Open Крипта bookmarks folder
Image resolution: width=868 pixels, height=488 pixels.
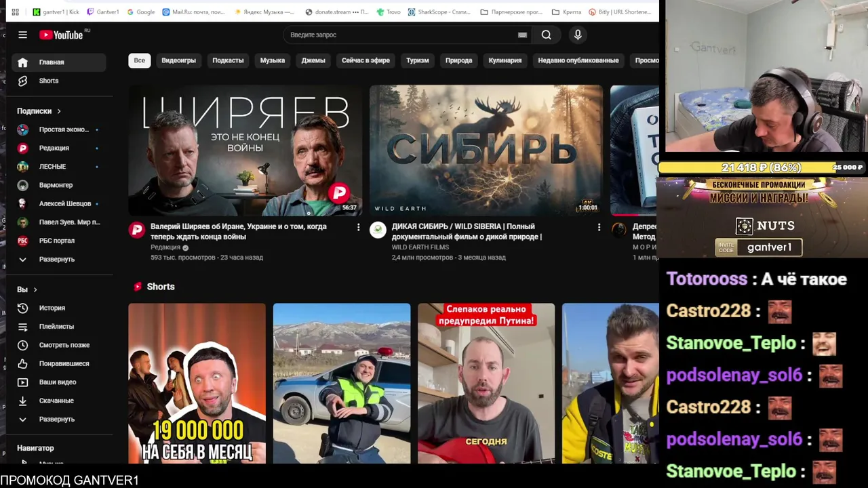click(x=566, y=12)
